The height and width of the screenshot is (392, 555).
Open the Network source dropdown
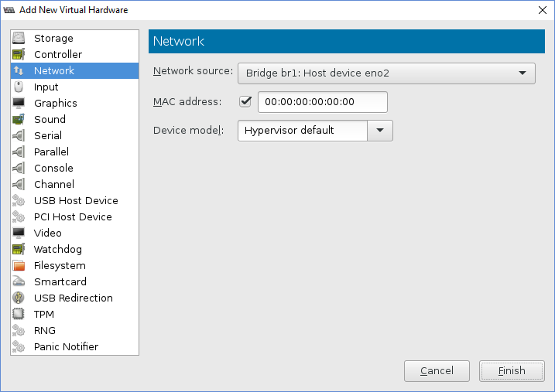(x=386, y=73)
